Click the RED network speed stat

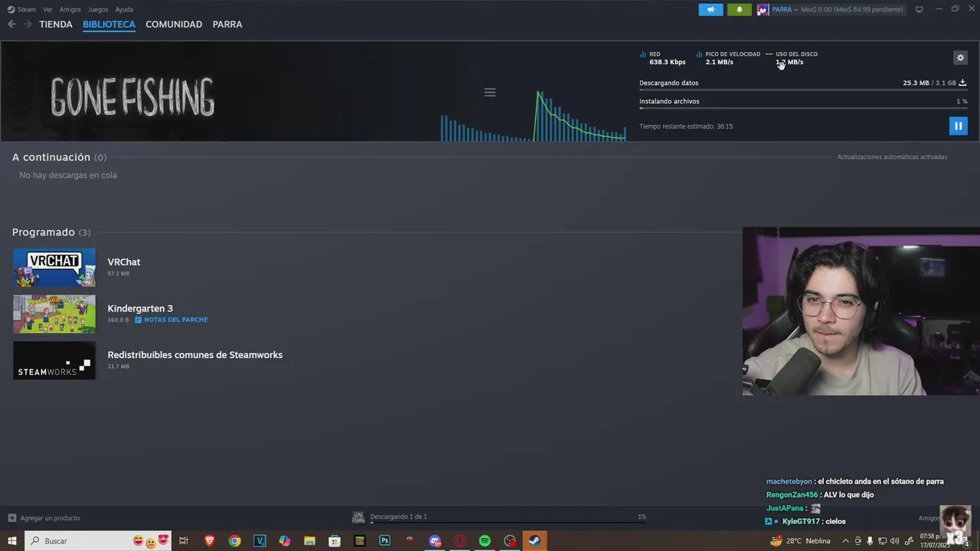663,58
